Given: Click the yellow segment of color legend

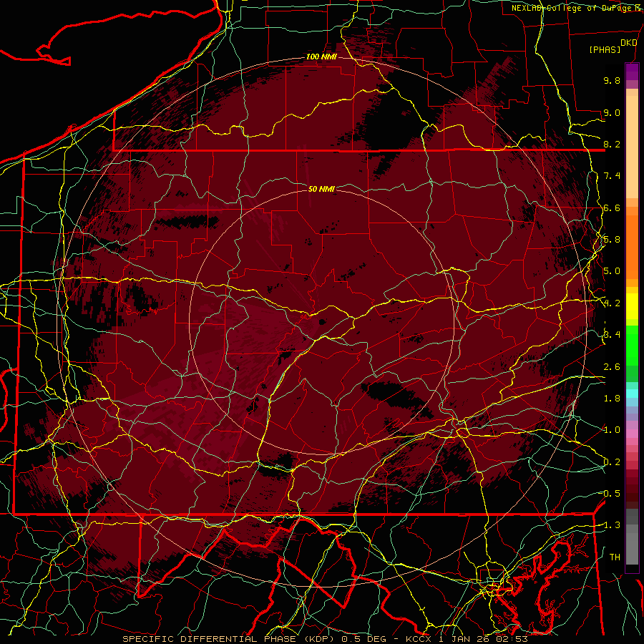Looking at the screenshot, I should click(x=632, y=306).
